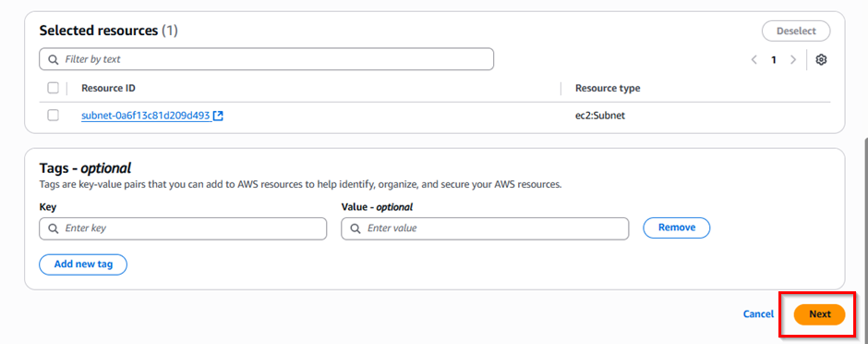Viewport: 868px width, 344px height.
Task: Proceed with the Next button
Action: tap(819, 314)
